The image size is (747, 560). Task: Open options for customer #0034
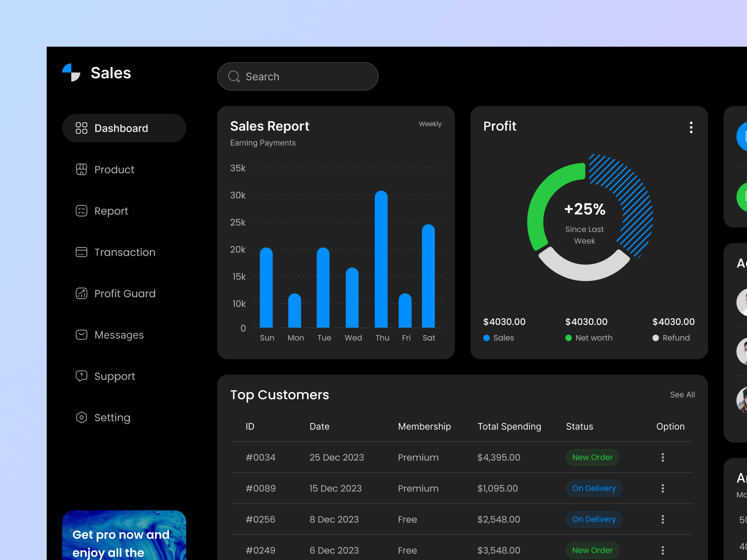[x=662, y=457]
